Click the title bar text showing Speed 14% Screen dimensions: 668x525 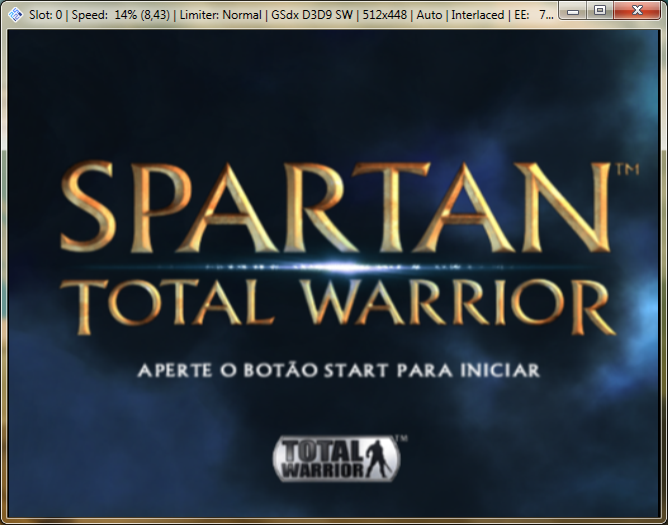(x=121, y=15)
